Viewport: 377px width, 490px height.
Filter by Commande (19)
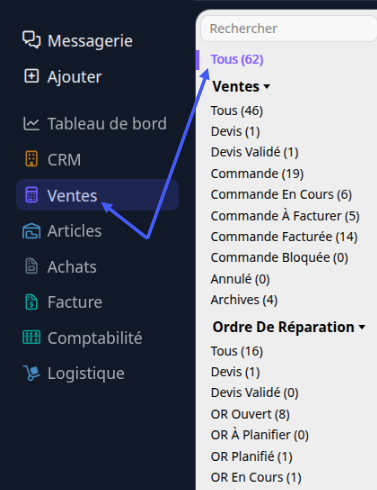point(257,174)
